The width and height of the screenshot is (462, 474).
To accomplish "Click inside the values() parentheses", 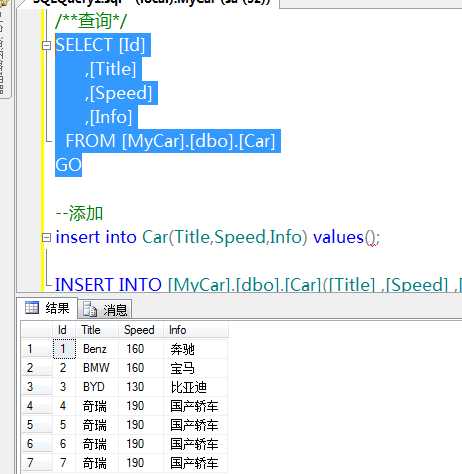I will click(371, 238).
